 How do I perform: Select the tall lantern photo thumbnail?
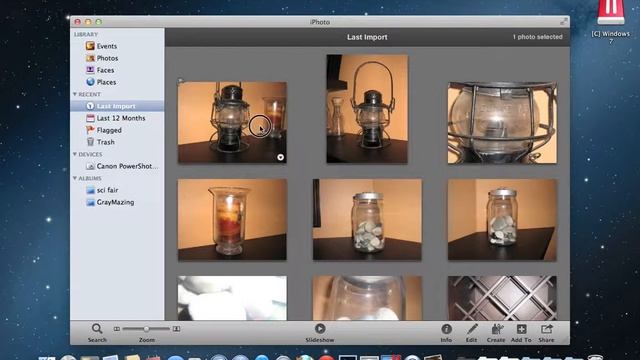point(367,109)
